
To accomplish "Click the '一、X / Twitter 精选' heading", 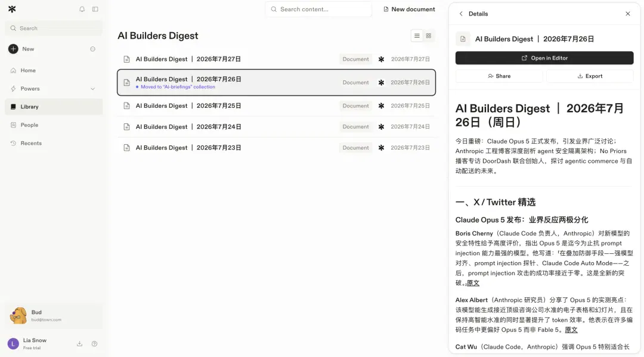I will [496, 202].
